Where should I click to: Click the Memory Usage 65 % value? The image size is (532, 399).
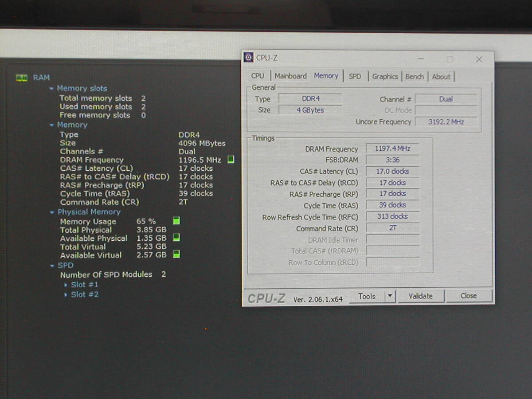click(146, 221)
